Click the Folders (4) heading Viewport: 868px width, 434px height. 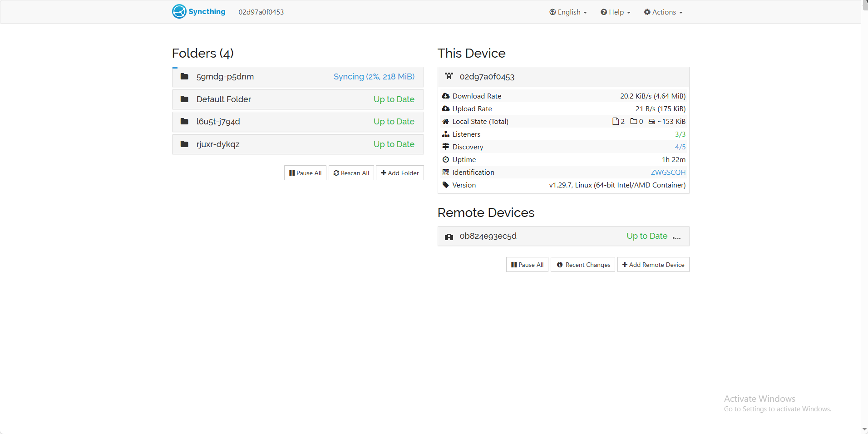click(203, 53)
